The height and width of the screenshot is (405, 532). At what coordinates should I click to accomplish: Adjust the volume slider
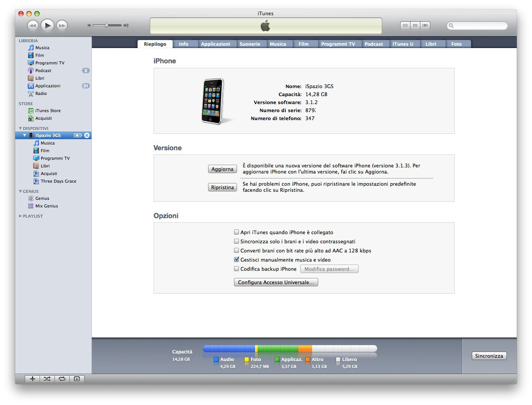coord(107,26)
